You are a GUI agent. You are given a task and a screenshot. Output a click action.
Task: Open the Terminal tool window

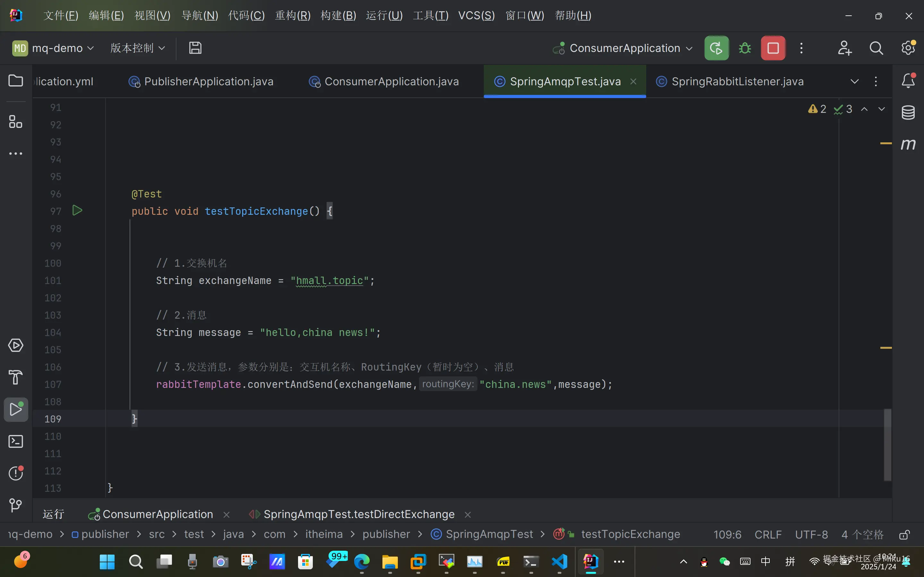(16, 441)
